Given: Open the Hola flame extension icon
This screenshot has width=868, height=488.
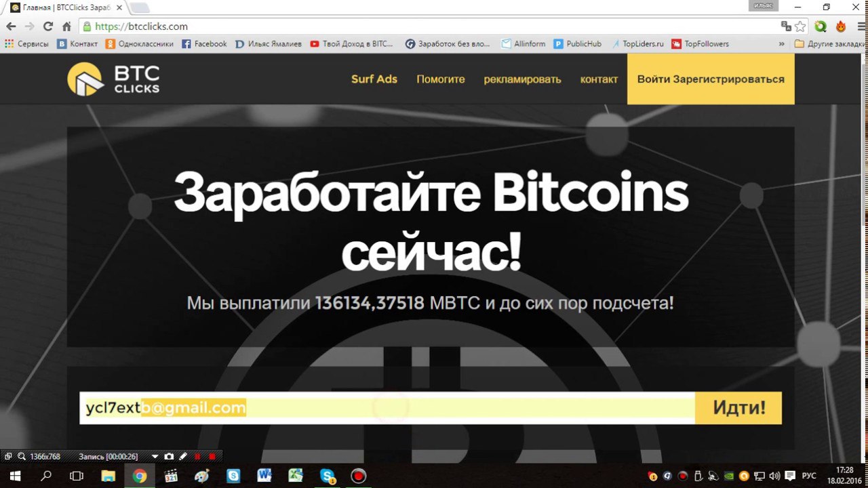Looking at the screenshot, I should pyautogui.click(x=841, y=26).
